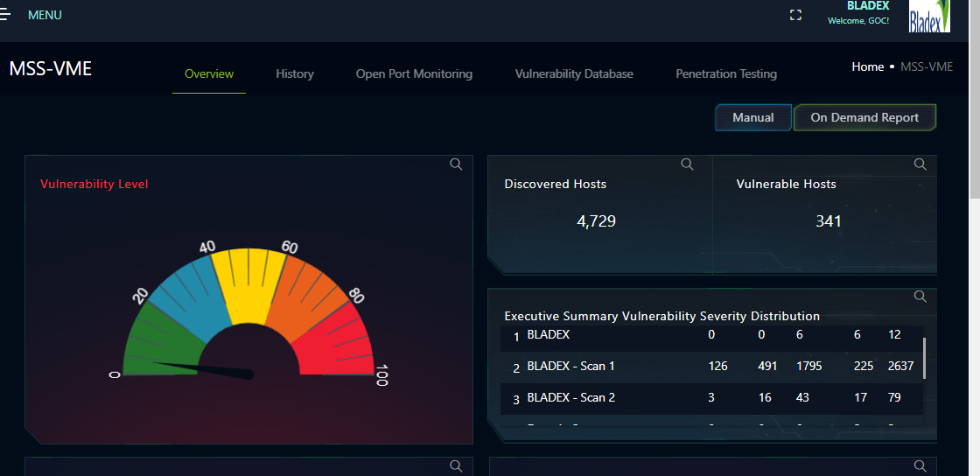Select the BLADEX - Scan 1 row
The image size is (980, 476).
(x=711, y=367)
